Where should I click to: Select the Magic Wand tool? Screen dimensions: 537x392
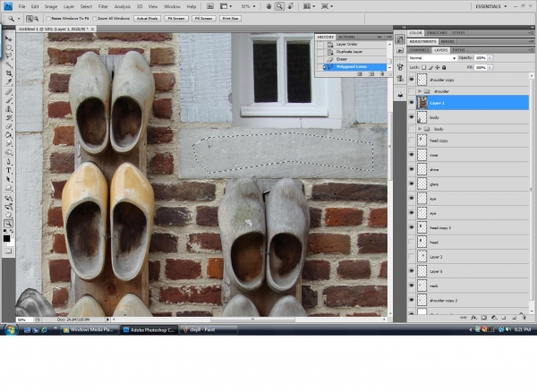9,64
